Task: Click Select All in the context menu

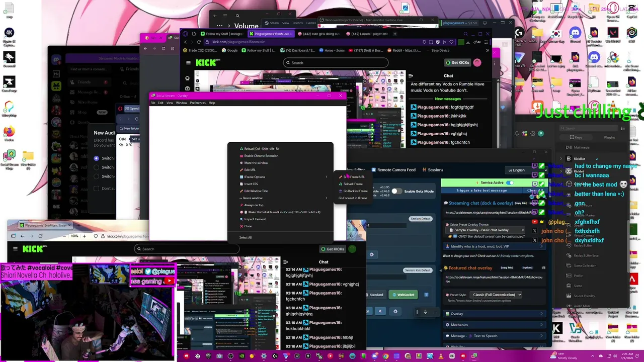Action: [280, 237]
